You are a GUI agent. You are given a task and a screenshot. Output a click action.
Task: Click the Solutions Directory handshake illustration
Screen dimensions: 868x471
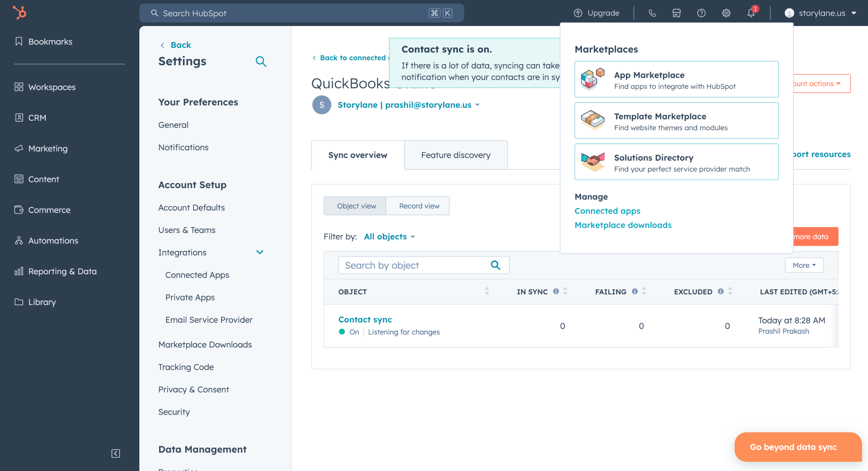(x=592, y=162)
